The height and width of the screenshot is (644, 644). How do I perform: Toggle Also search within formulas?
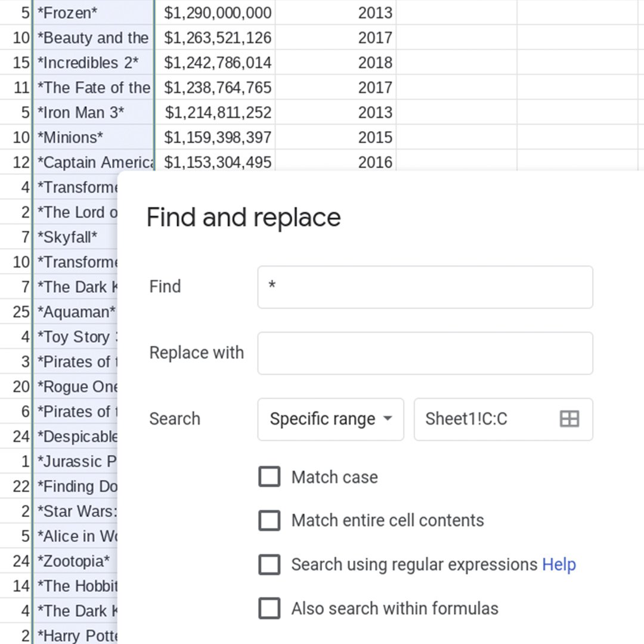[270, 609]
